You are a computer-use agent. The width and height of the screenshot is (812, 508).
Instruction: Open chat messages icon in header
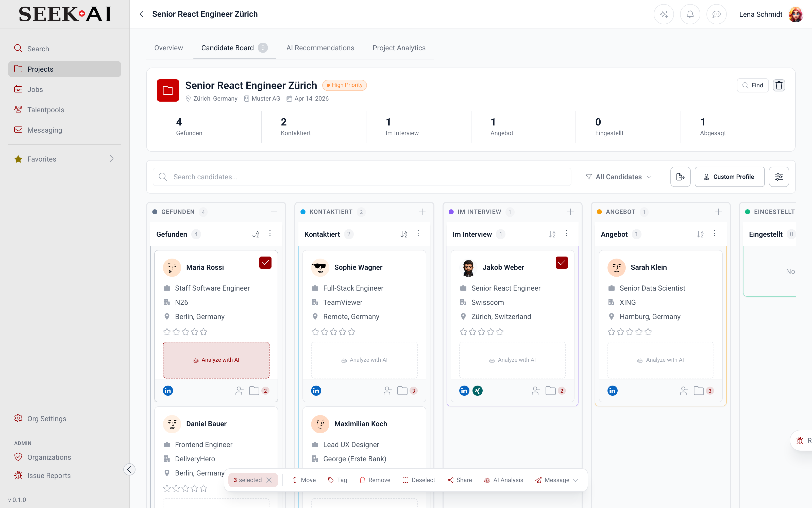tap(716, 14)
